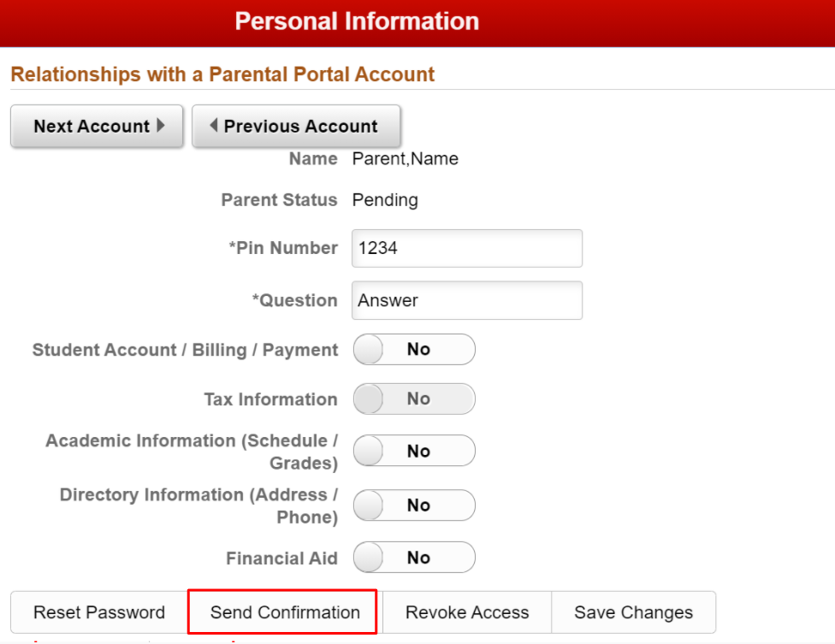835x644 pixels.
Task: Click the Financial Aid label text
Action: (x=281, y=558)
